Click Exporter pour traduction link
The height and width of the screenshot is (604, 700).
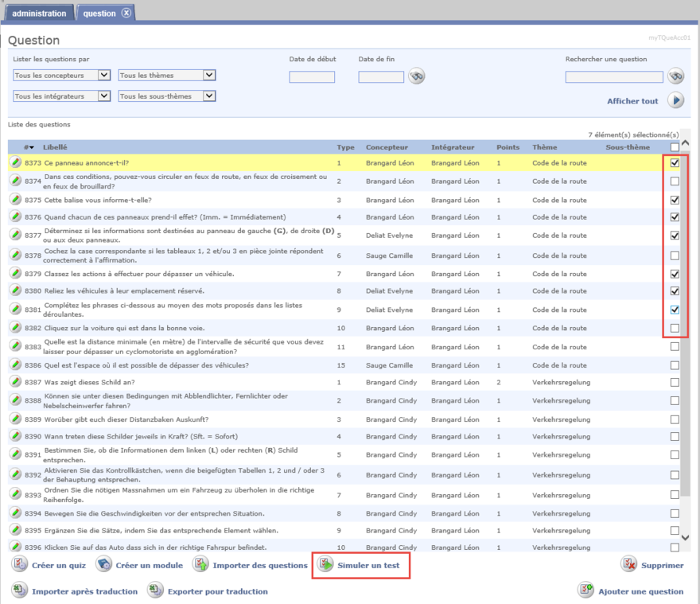tap(217, 591)
